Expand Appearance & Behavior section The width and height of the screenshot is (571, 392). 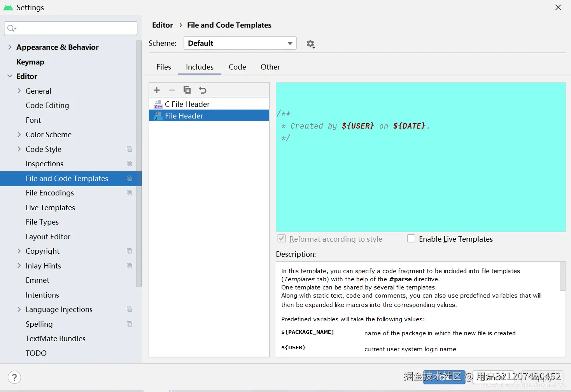pyautogui.click(x=10, y=47)
